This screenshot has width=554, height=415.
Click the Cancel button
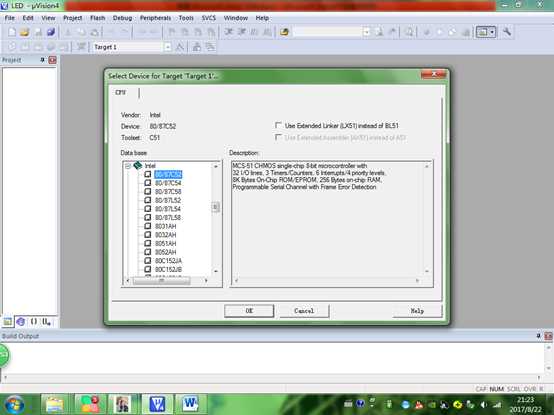coord(304,311)
